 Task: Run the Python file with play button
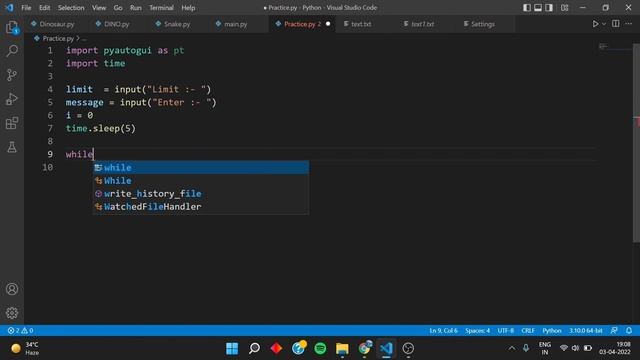click(x=595, y=24)
